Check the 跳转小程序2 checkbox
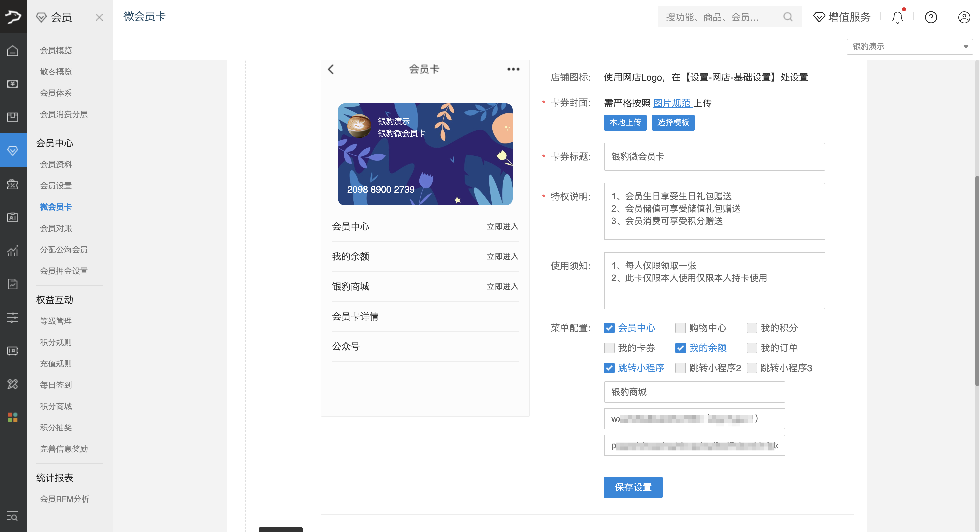980x532 pixels. pyautogui.click(x=680, y=368)
